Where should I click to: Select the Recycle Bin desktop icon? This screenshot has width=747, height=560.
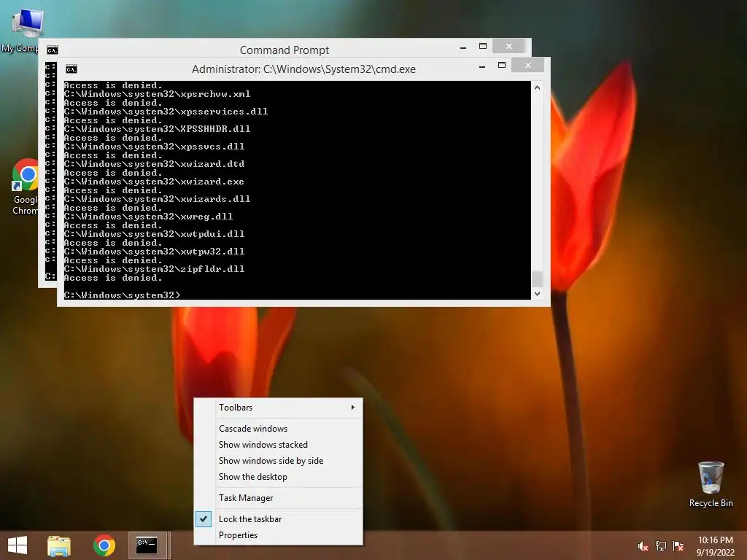pyautogui.click(x=711, y=484)
